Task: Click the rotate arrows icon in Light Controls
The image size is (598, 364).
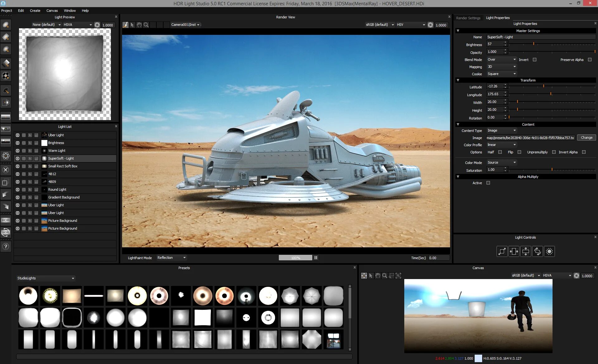Action: click(x=538, y=251)
